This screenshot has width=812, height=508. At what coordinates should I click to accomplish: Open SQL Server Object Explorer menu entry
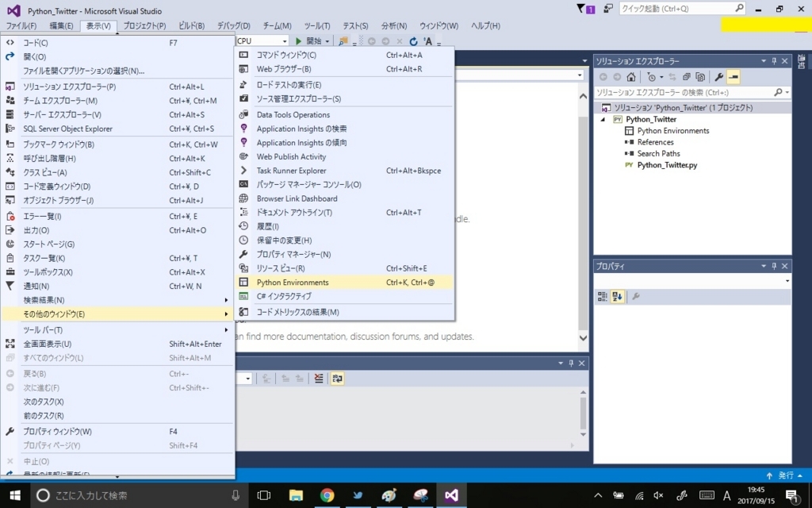(x=117, y=129)
